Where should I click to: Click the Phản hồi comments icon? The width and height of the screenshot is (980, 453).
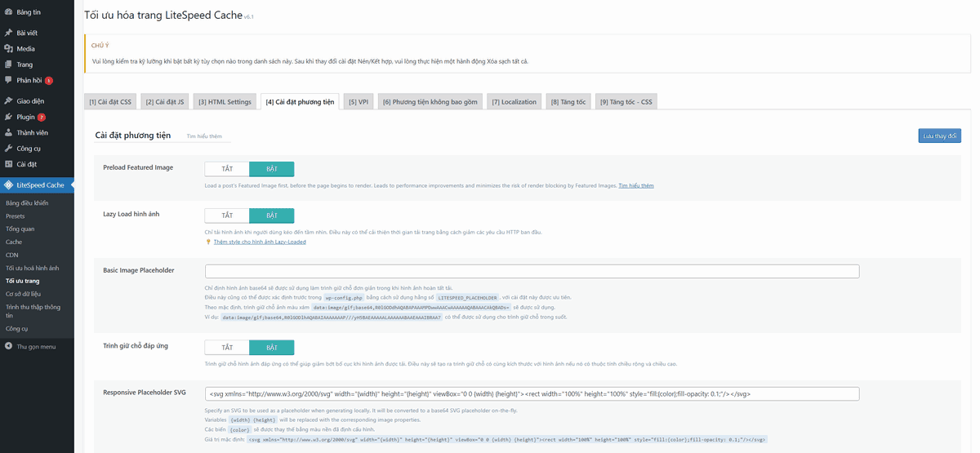tap(8, 80)
